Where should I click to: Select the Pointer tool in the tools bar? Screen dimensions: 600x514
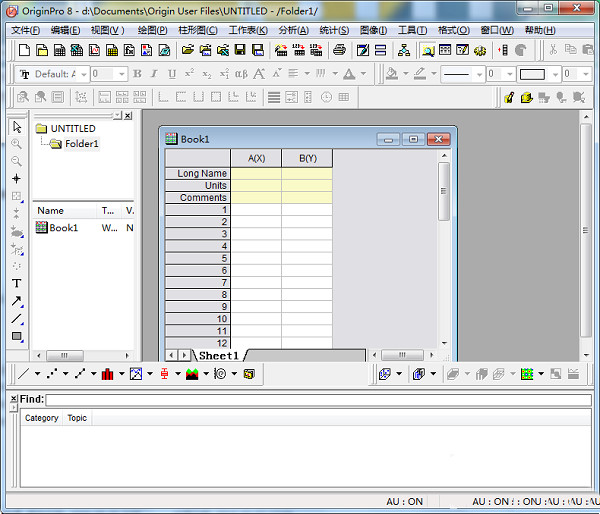click(x=17, y=127)
